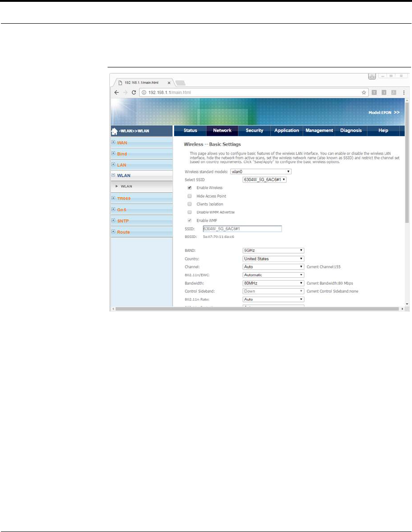Expand the Route menu with its plus icon
This screenshot has width=412, height=532.
(x=113, y=232)
